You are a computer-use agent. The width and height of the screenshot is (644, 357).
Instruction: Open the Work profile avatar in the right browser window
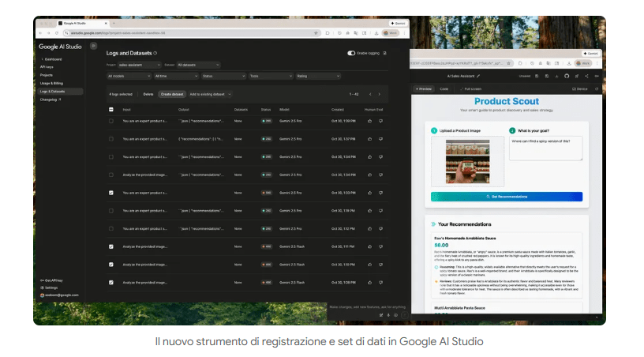[x=582, y=63]
